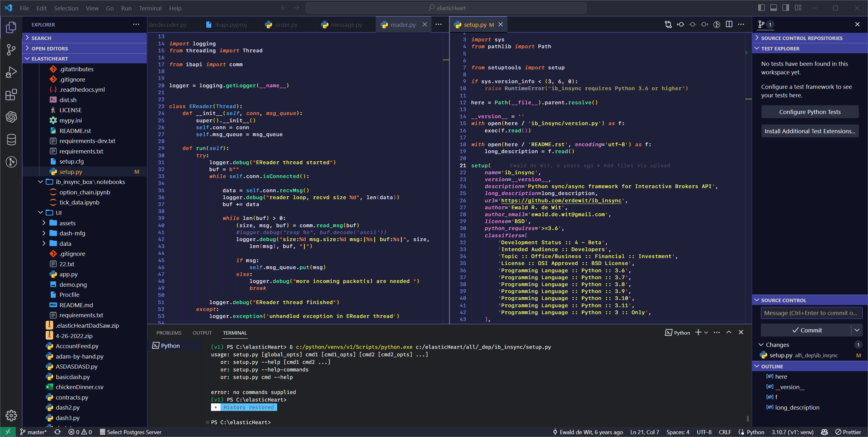Open the Extensions view
The height and width of the screenshot is (437, 868).
coord(11,95)
